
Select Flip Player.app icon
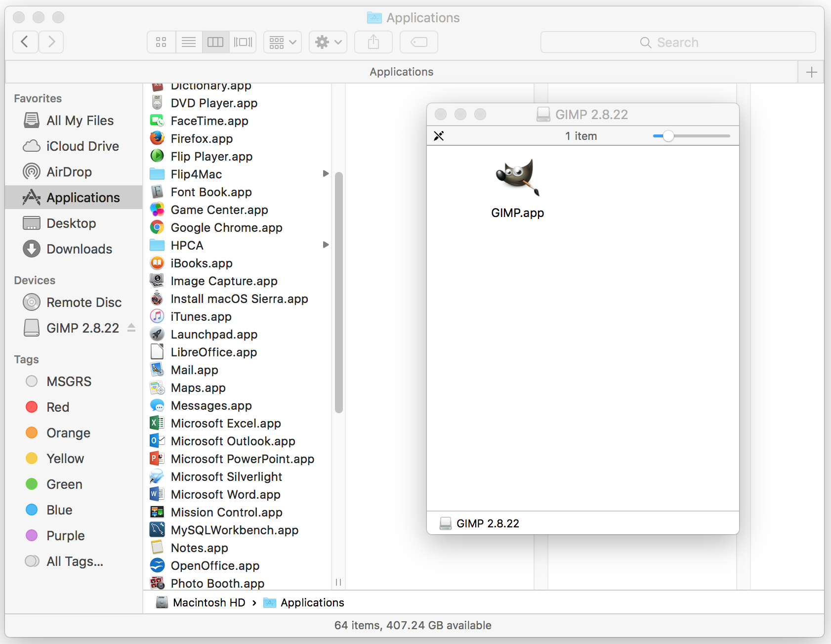coord(157,156)
